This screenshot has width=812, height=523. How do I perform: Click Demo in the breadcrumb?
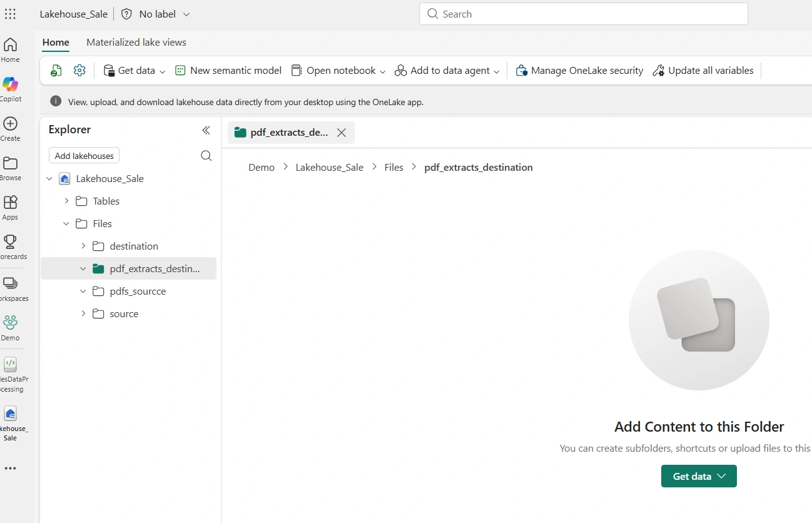(x=261, y=168)
